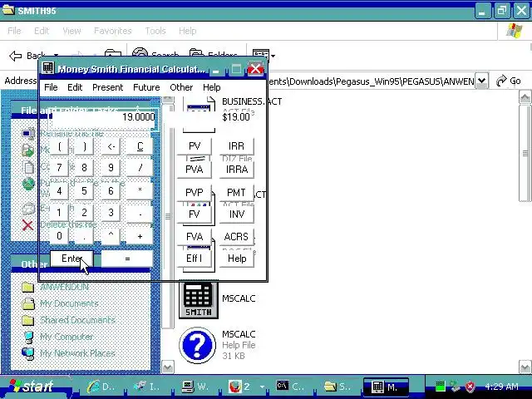Open the calculator's Edit menu
This screenshot has height=399, width=532.
click(75, 87)
